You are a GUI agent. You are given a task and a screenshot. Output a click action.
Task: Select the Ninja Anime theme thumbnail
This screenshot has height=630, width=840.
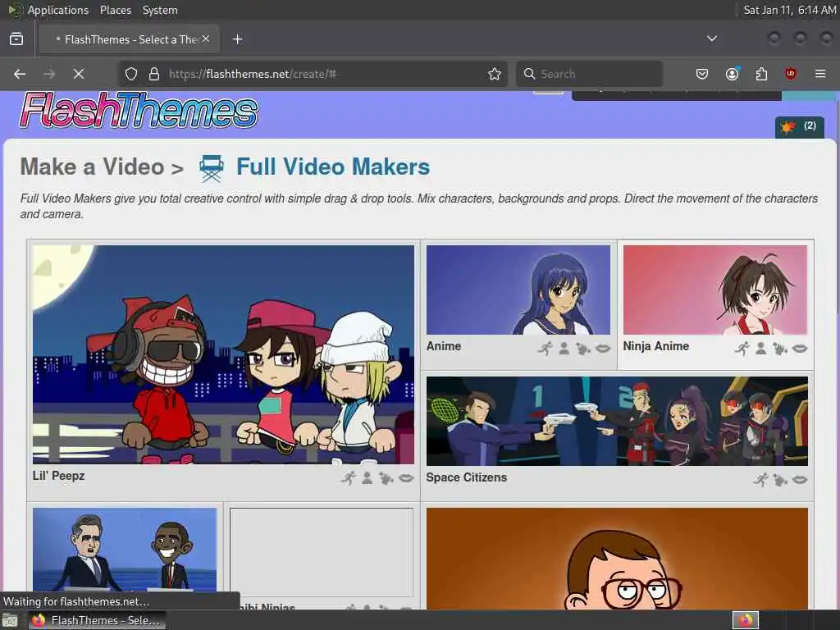(715, 290)
